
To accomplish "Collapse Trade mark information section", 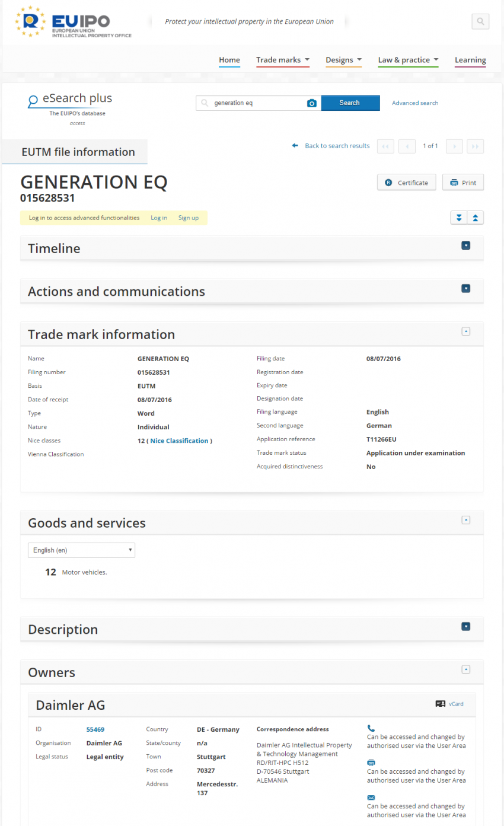I will [x=466, y=331].
